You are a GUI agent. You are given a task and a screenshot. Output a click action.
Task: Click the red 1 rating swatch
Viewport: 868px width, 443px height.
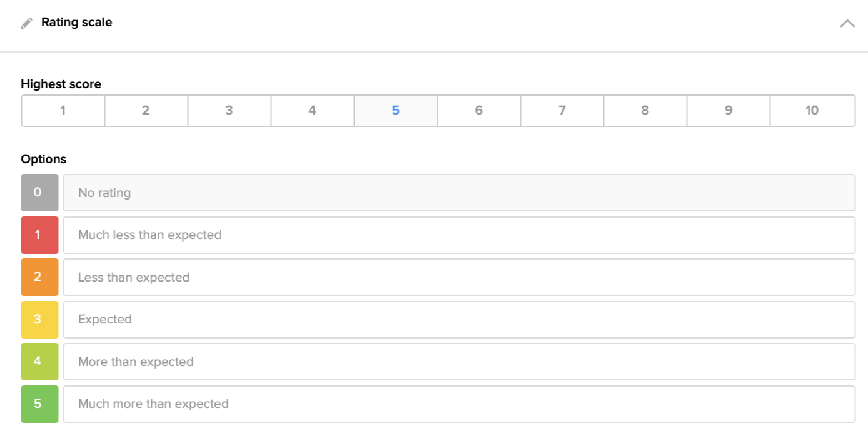[x=39, y=235]
